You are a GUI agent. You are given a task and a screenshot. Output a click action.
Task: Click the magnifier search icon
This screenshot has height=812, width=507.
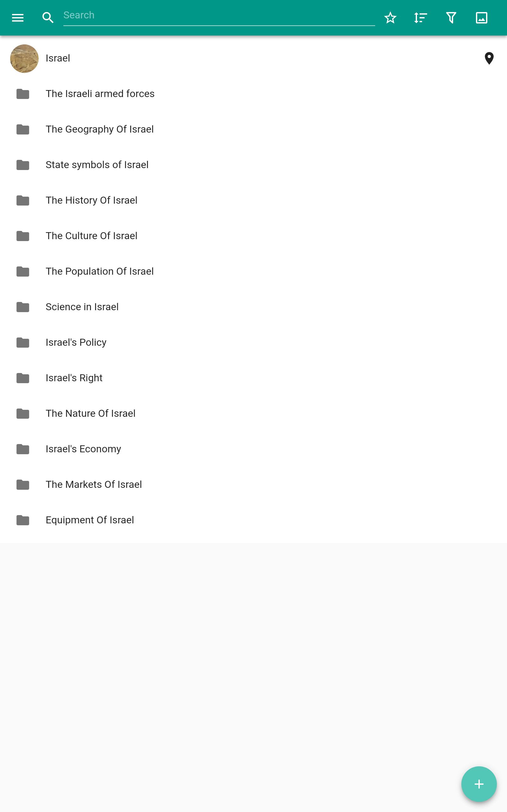pyautogui.click(x=48, y=18)
